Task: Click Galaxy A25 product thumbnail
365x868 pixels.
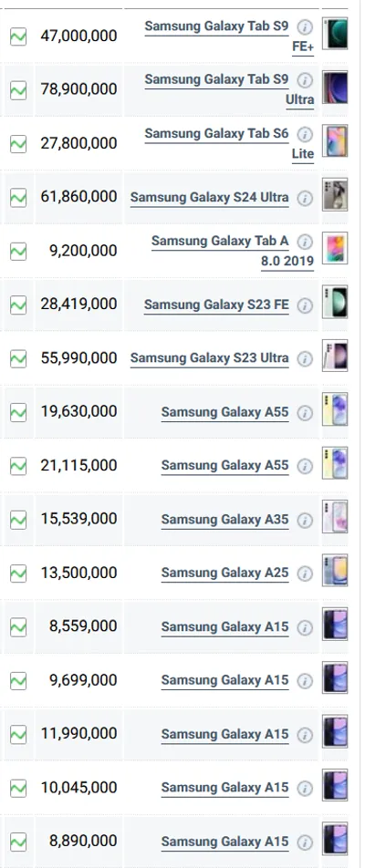Action: pos(335,571)
